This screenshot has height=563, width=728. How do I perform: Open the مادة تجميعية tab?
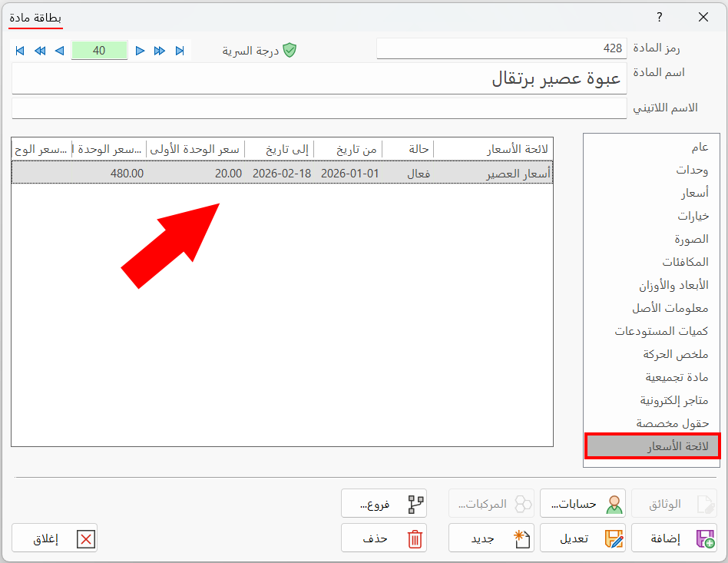(x=677, y=377)
